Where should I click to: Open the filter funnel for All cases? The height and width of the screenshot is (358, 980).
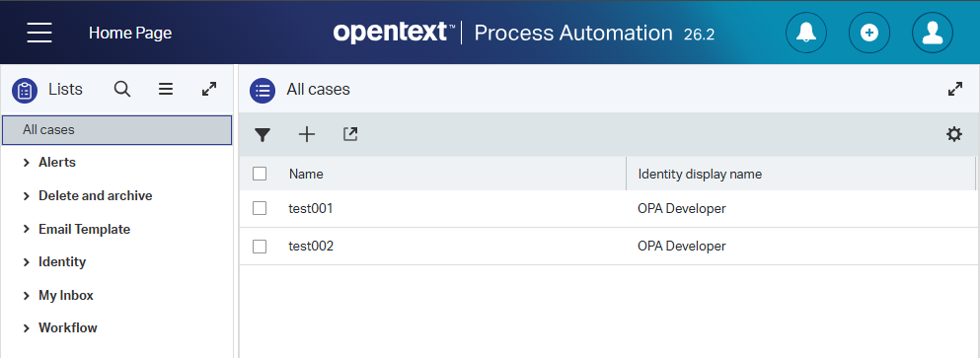pyautogui.click(x=263, y=134)
